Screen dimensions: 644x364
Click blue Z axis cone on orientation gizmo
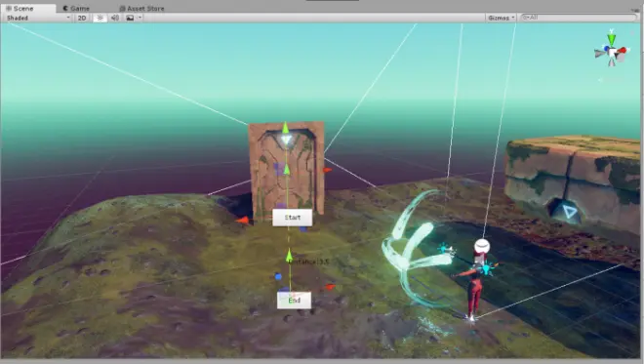point(607,49)
